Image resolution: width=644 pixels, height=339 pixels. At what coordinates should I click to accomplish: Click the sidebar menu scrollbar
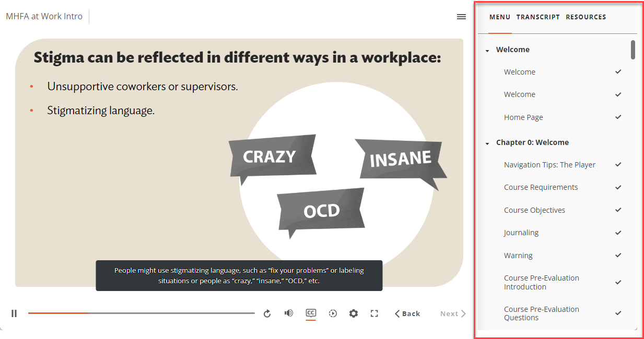633,50
